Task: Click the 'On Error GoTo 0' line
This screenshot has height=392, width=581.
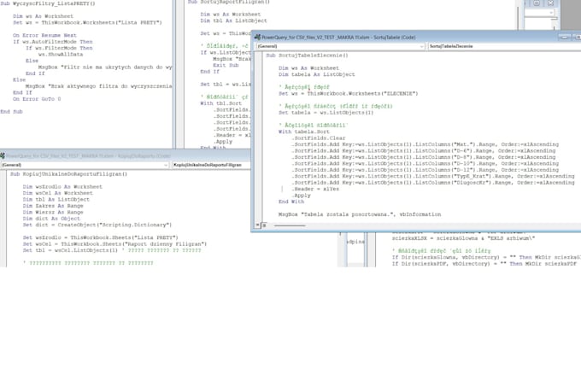Action: pyautogui.click(x=37, y=99)
